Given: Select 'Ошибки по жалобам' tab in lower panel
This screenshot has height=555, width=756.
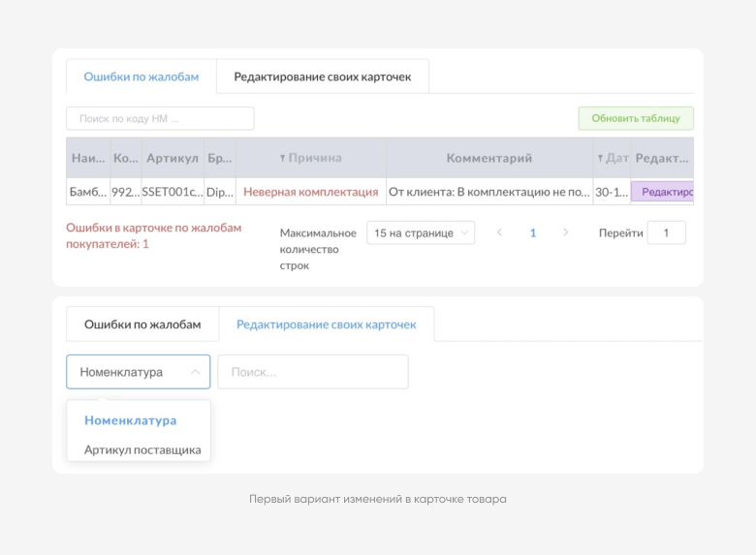Looking at the screenshot, I should [142, 324].
